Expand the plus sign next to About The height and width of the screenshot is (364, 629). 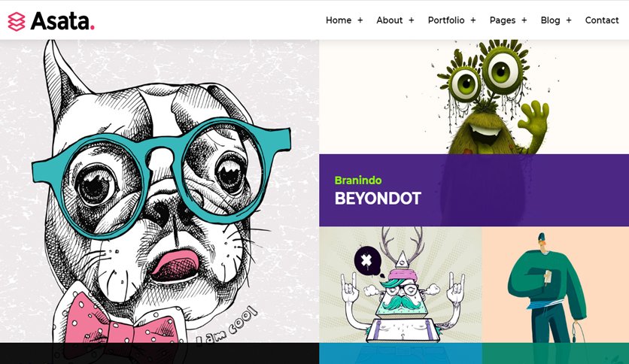click(x=411, y=20)
